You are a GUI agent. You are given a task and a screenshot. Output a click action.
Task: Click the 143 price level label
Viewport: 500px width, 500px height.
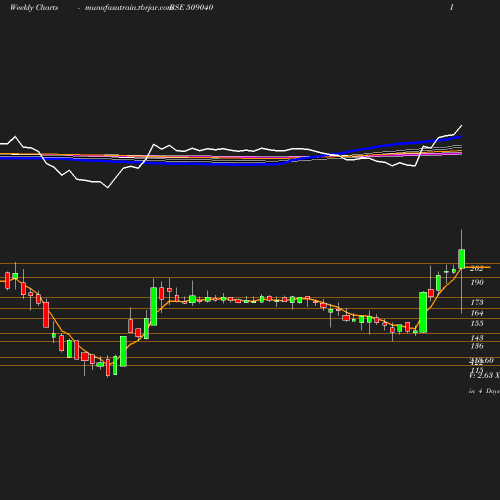tap(477, 338)
